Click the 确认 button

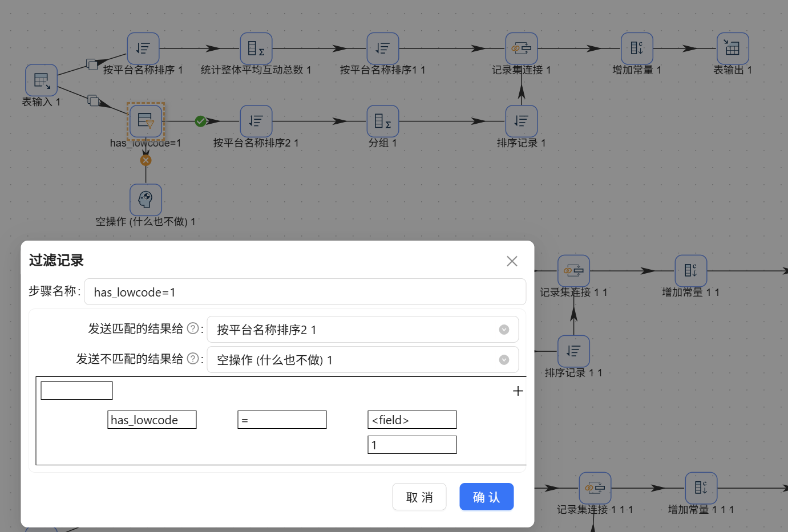pyautogui.click(x=487, y=497)
